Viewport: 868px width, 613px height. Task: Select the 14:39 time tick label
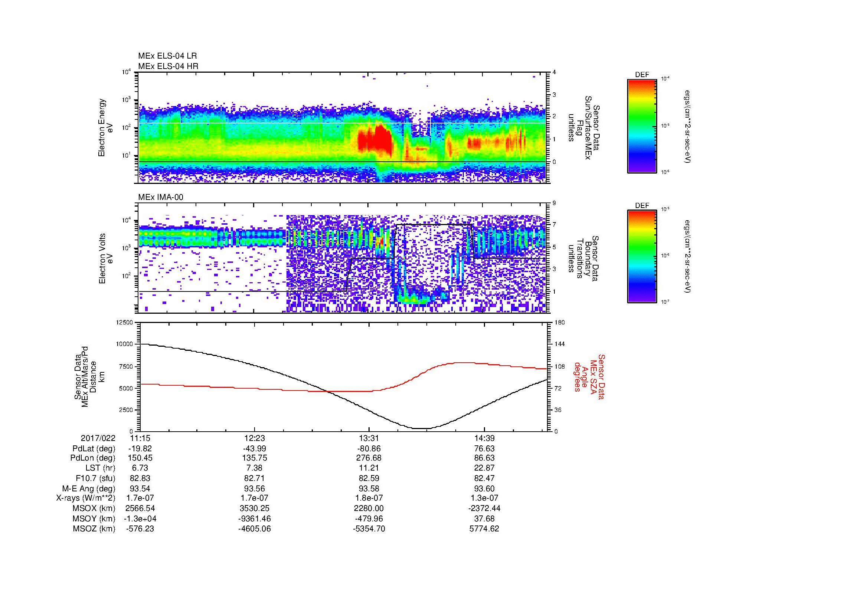click(484, 438)
